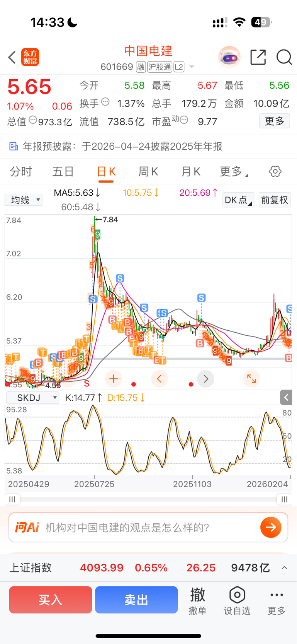Move chart left with the arrow button

tap(160, 379)
